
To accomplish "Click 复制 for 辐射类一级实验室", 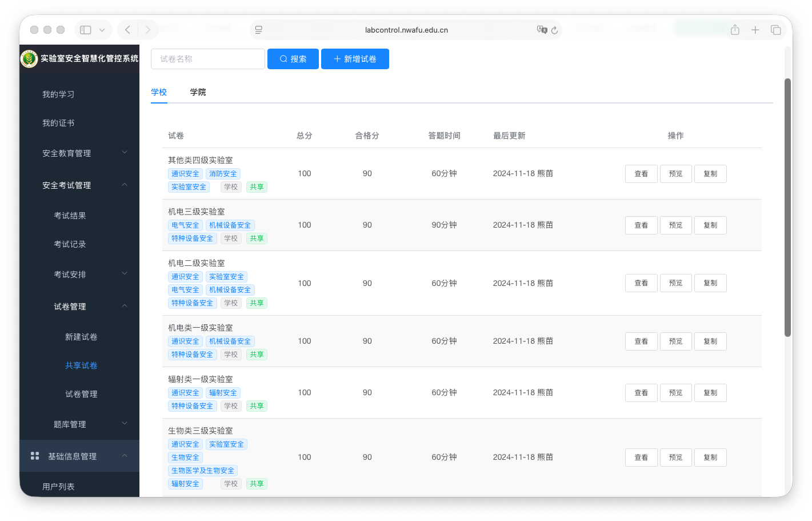I will pyautogui.click(x=710, y=393).
